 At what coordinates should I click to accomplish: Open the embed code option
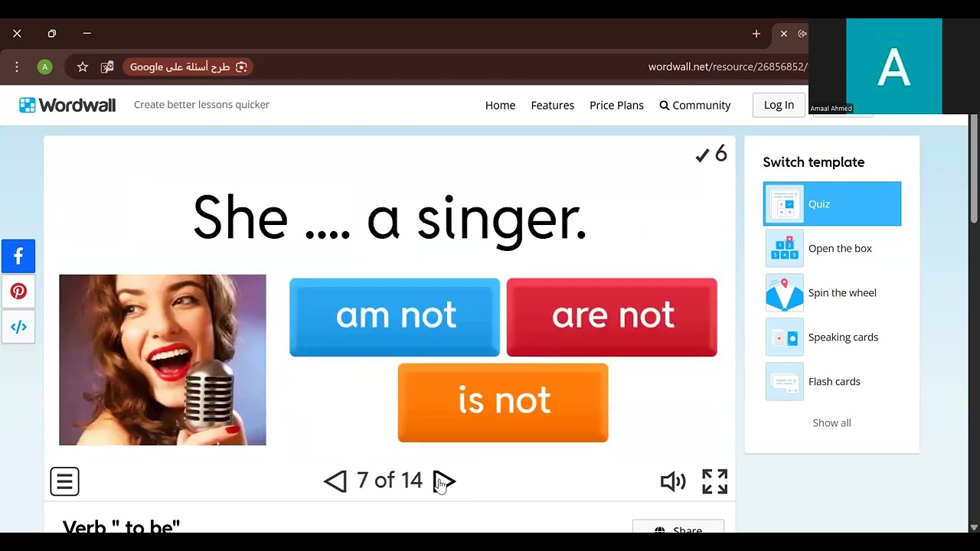[x=18, y=327]
